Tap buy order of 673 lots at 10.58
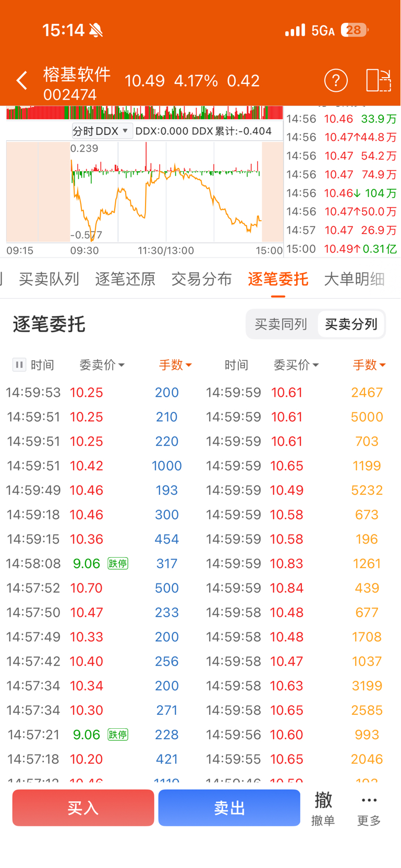The height and width of the screenshot is (868, 401). 300,515
